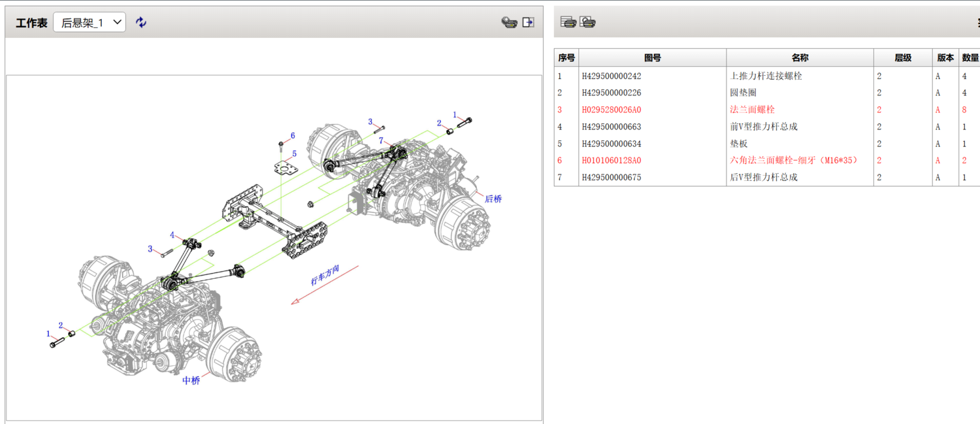The image size is (980, 424).
Task: Click callout number 7 in the diagram
Action: (381, 140)
